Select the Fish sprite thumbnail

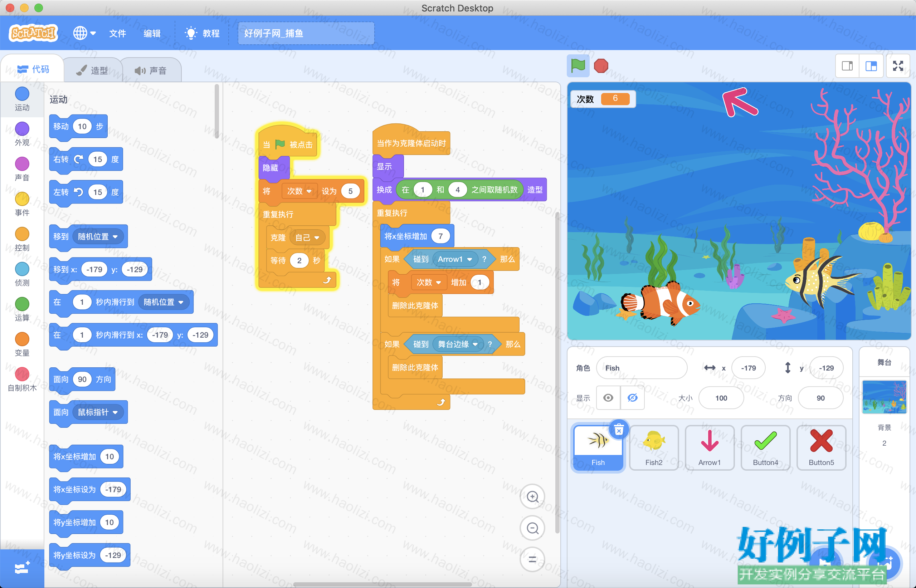598,448
